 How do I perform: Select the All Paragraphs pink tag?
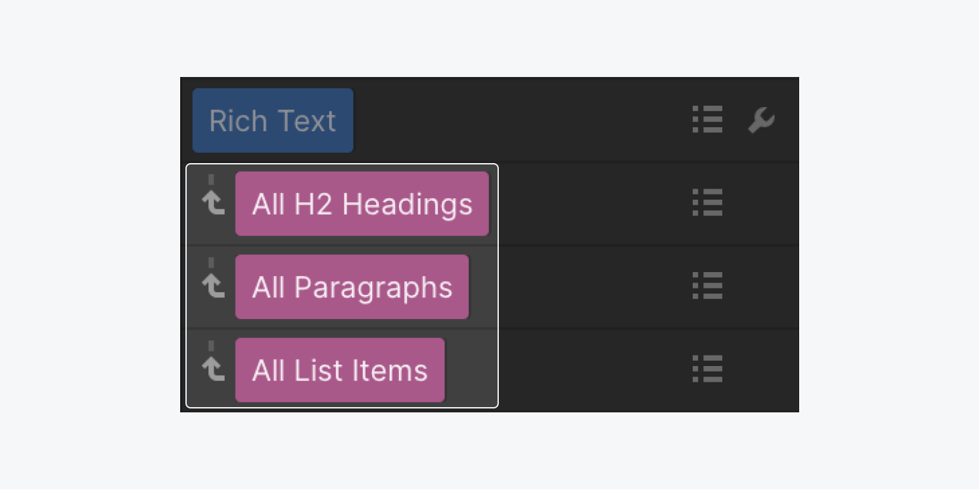pyautogui.click(x=352, y=286)
